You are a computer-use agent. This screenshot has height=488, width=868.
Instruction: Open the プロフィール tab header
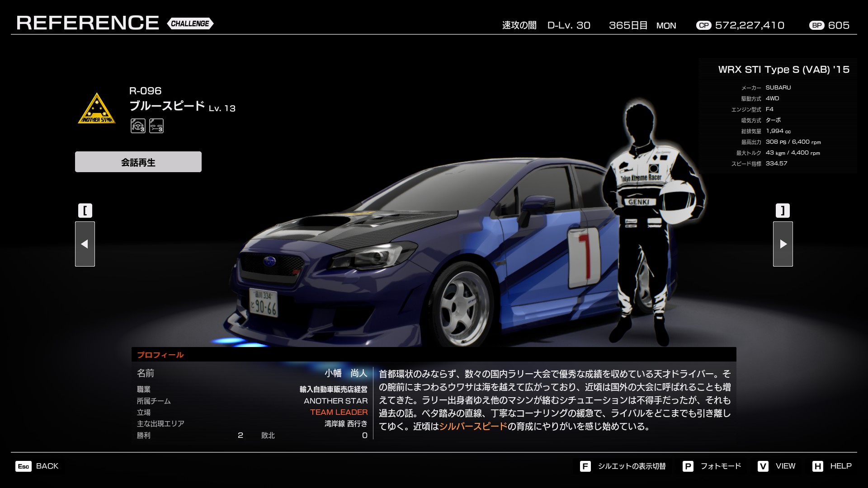tap(160, 355)
